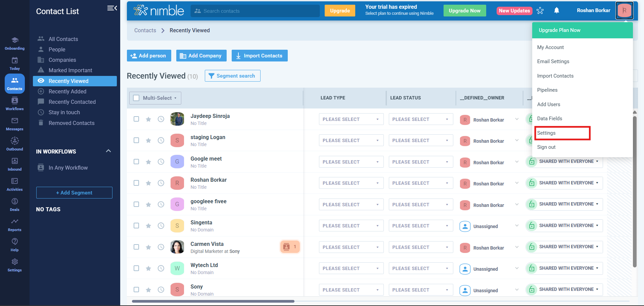Open Lead Status dropdown for Singenta

pos(421,226)
